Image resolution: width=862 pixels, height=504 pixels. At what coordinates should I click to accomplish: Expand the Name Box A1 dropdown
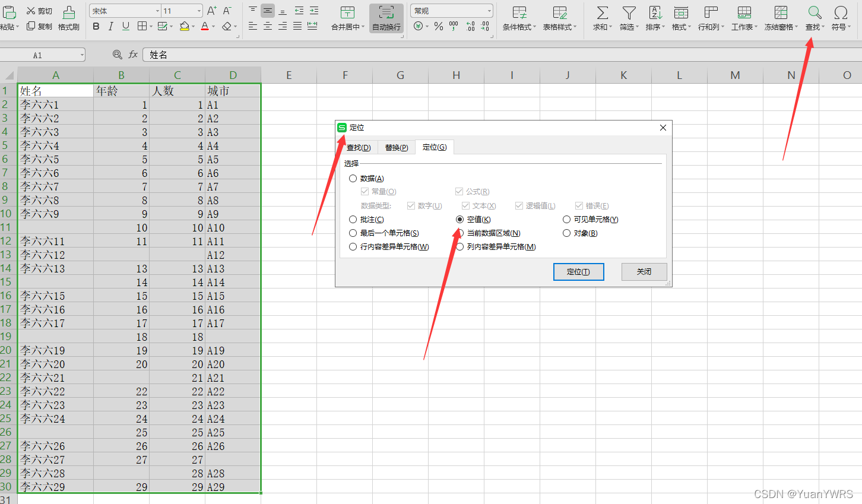pyautogui.click(x=82, y=55)
